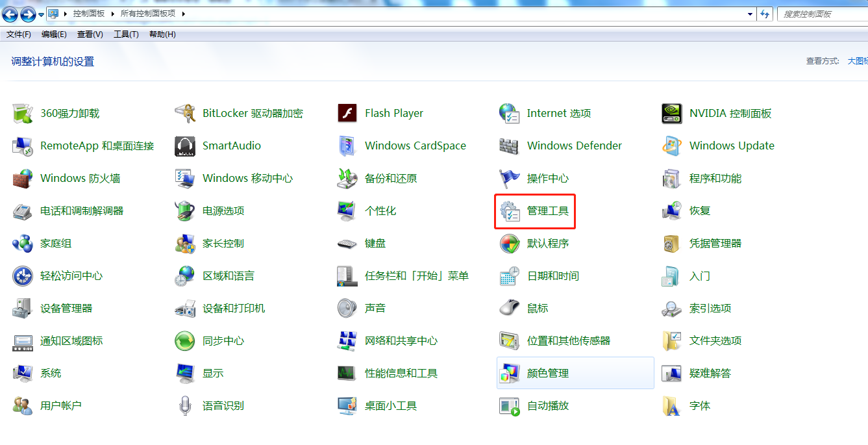
Task: Click the 任务栏和「开始」菜单 link
Action: point(416,275)
